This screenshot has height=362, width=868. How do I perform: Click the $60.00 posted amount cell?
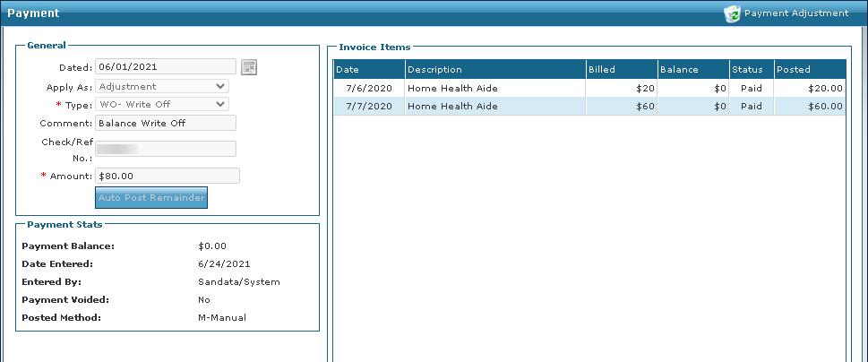coord(810,107)
